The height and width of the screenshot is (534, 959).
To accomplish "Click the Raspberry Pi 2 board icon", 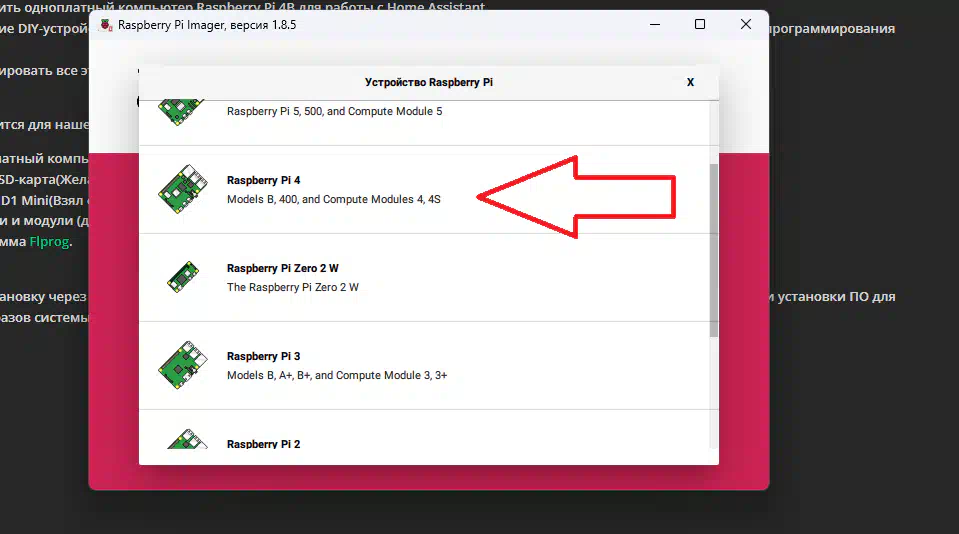I will 187,439.
